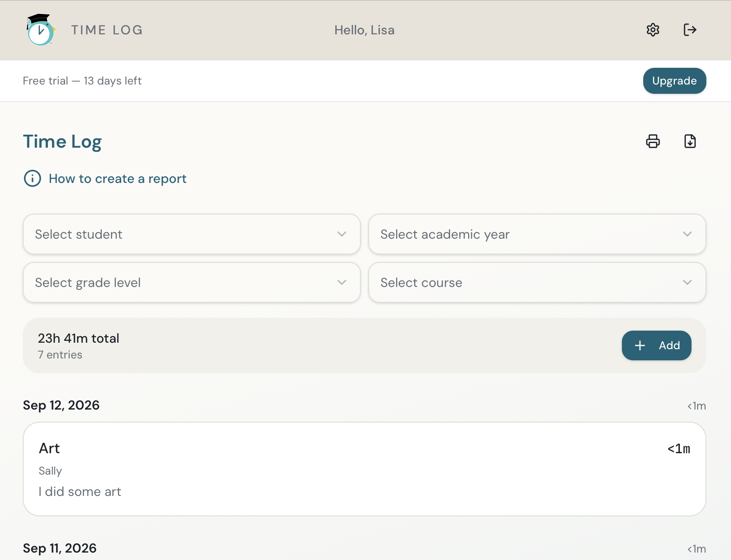Expand the Select grade level dropdown
Screen dimensions: 731x560
point(192,282)
